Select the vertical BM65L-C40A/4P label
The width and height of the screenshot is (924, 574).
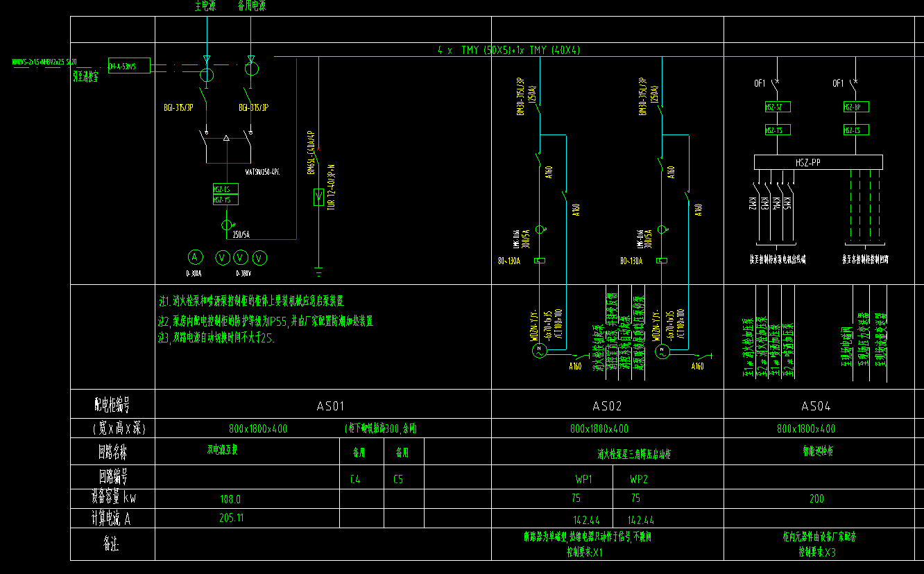tap(311, 152)
